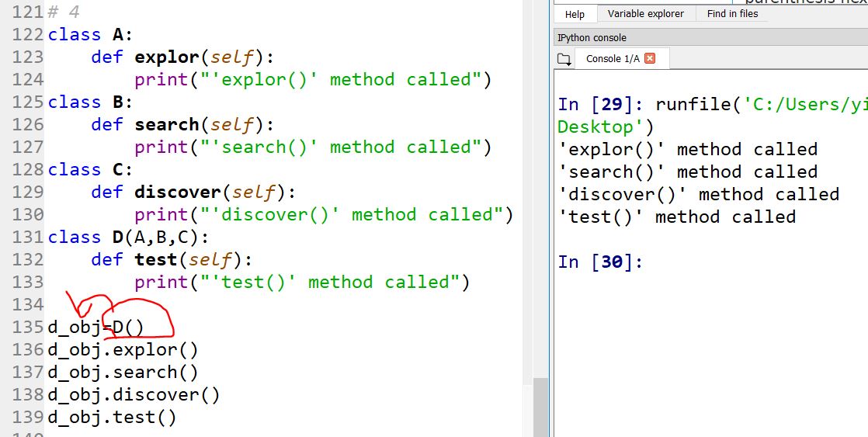
Task: Click the '# 4' comment line
Action: (x=64, y=12)
